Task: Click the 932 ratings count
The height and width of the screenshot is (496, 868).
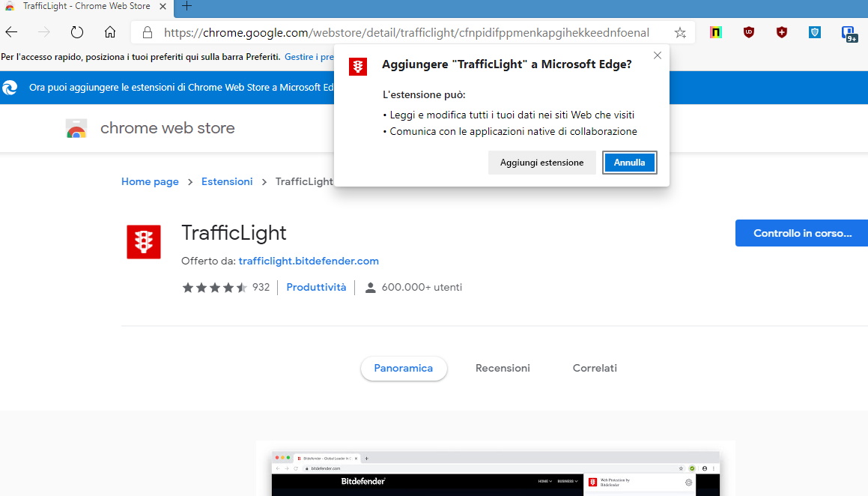Action: tap(261, 287)
